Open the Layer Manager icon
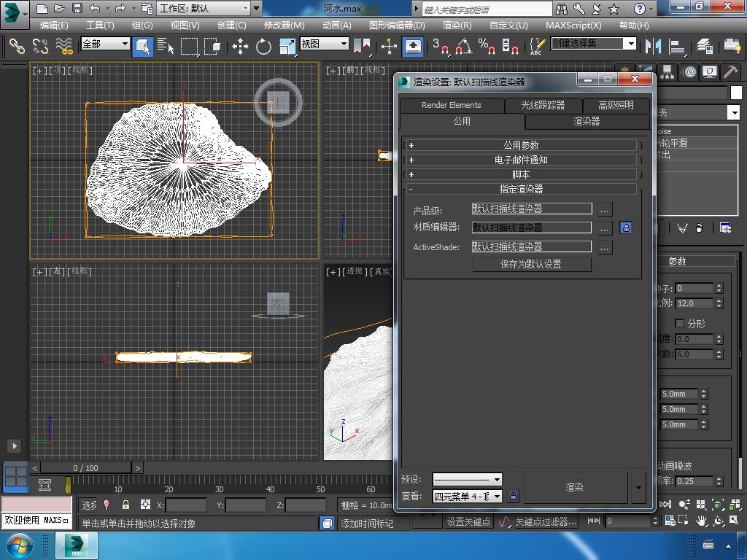The image size is (747, 560). (704, 46)
